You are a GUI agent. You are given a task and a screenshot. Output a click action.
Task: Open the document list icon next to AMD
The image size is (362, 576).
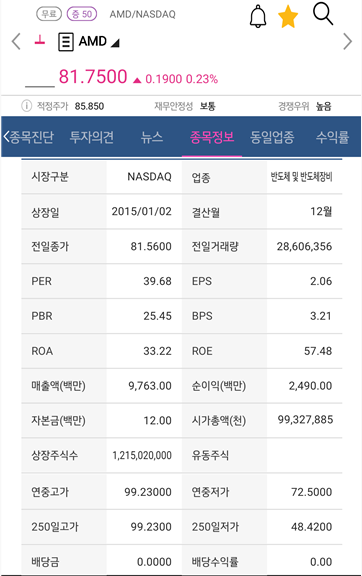(66, 42)
